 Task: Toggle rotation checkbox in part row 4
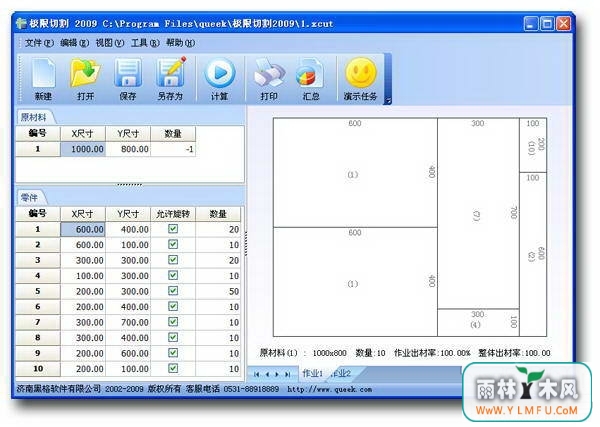pos(173,275)
